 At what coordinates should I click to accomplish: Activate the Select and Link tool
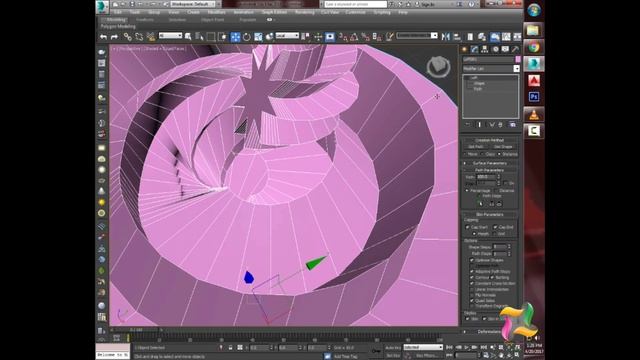128,37
